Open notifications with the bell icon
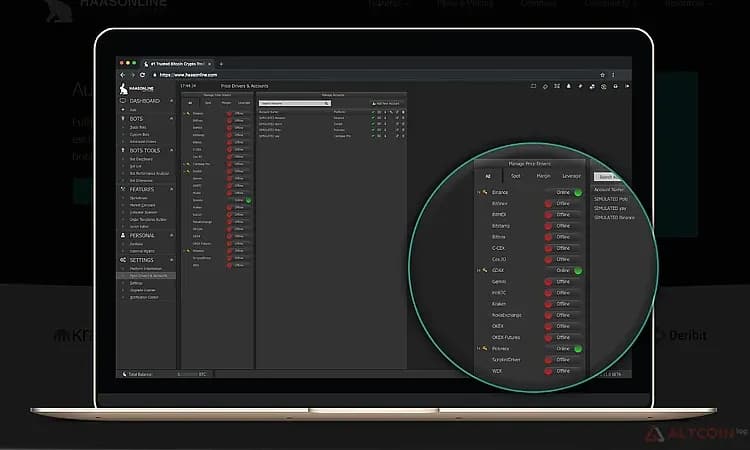Viewport: 750px width, 450px height. [x=569, y=86]
